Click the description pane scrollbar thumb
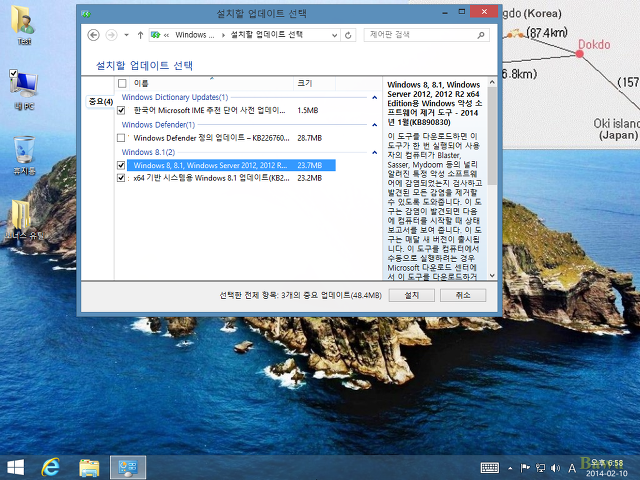Screen dimensions: 640x480 pos(492,136)
